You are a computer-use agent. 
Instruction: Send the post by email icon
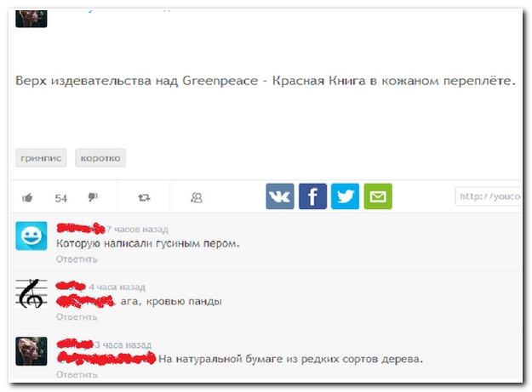pos(378,196)
